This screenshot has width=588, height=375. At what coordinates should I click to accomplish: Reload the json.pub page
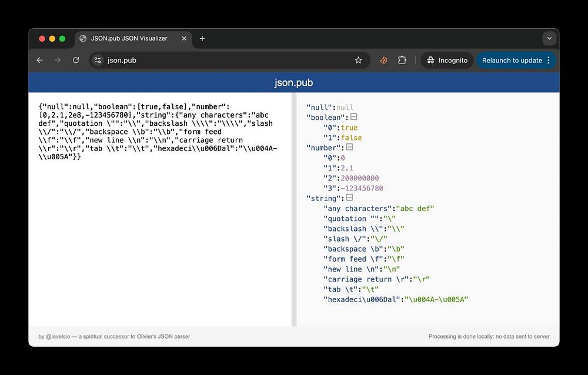click(76, 60)
